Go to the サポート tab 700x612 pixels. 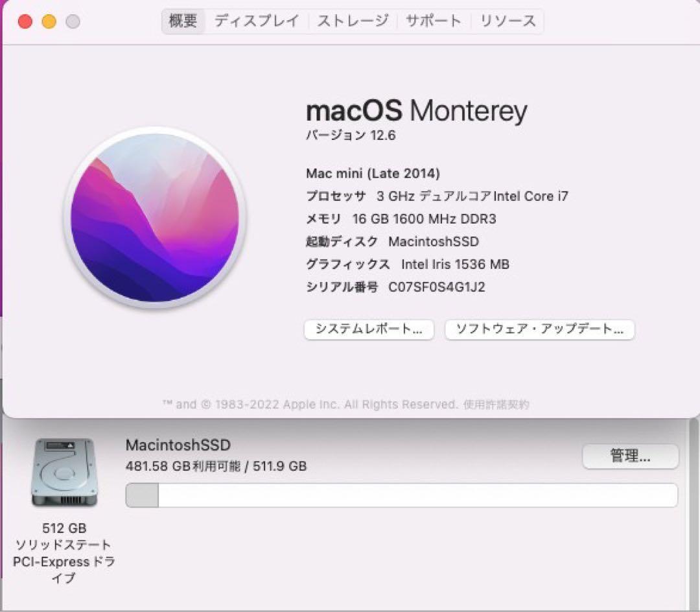[x=434, y=21]
